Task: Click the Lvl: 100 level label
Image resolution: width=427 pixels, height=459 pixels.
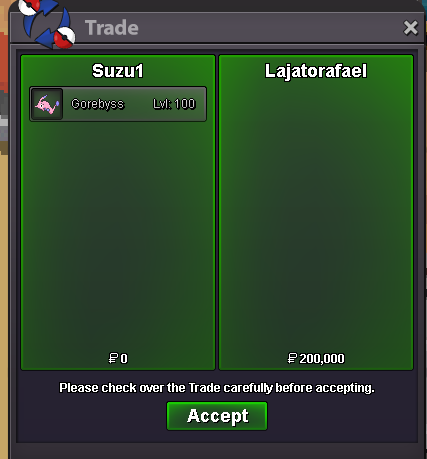Action: [x=174, y=104]
